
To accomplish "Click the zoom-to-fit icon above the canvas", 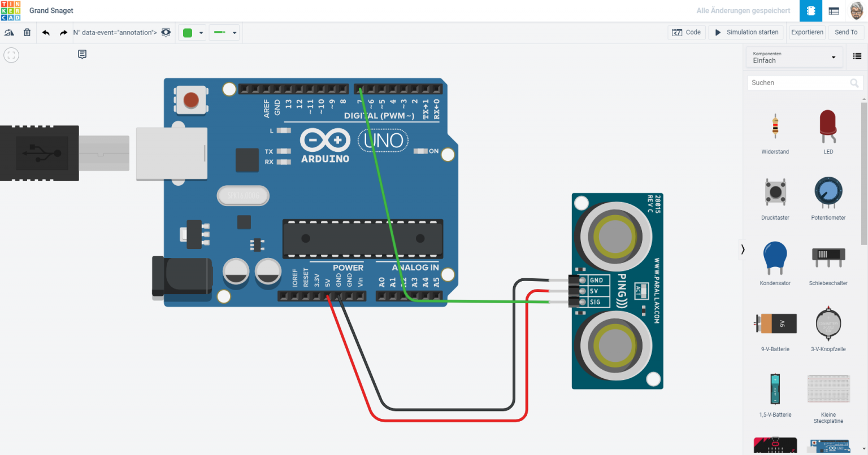I will [x=11, y=55].
